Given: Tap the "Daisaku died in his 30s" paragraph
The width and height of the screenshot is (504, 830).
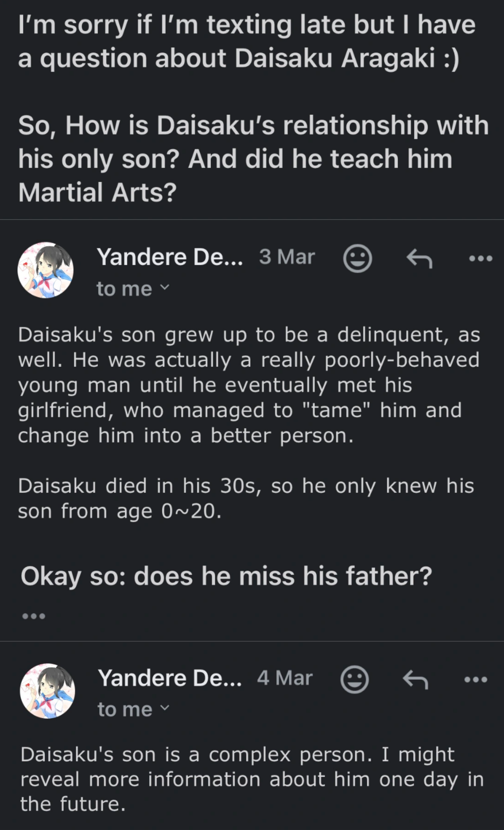Looking at the screenshot, I should coord(246,499).
